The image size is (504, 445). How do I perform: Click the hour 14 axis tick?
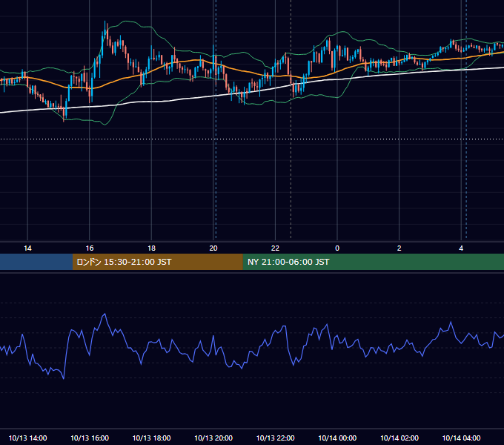pyautogui.click(x=27, y=248)
